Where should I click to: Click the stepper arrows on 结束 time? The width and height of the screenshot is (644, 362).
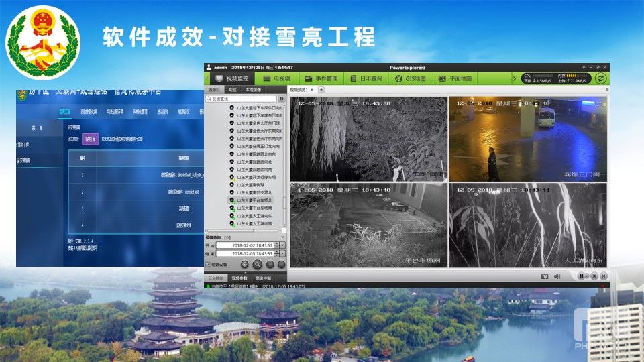coord(277,254)
